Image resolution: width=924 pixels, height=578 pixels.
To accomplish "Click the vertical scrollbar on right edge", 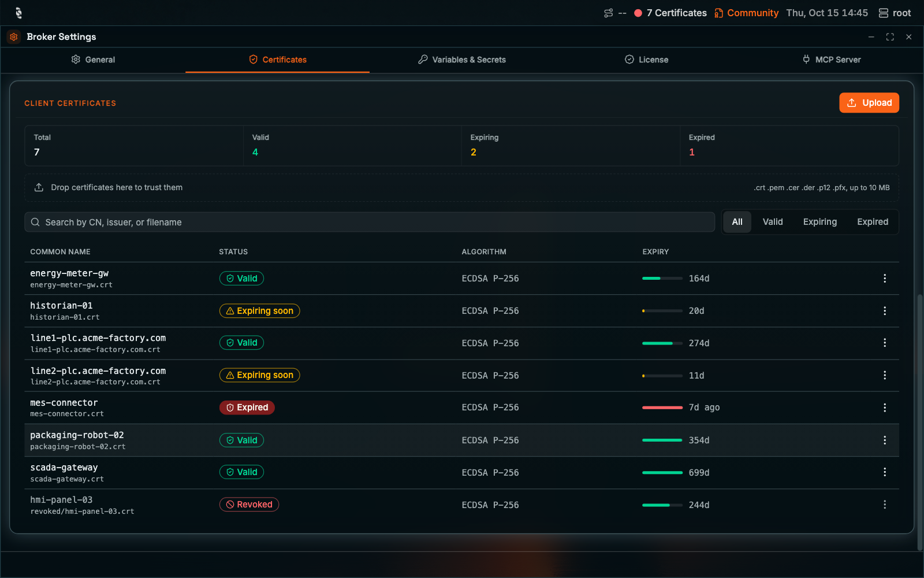I will [x=920, y=422].
